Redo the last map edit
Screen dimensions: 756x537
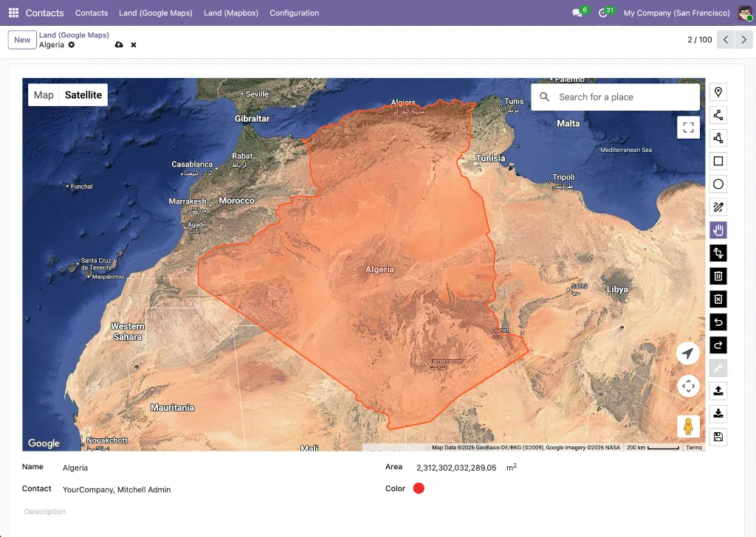[718, 344]
